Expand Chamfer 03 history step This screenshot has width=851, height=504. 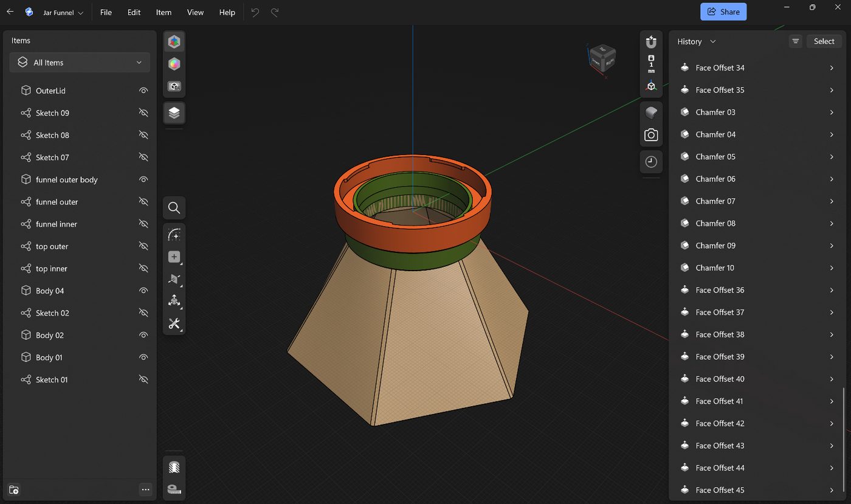pyautogui.click(x=832, y=112)
